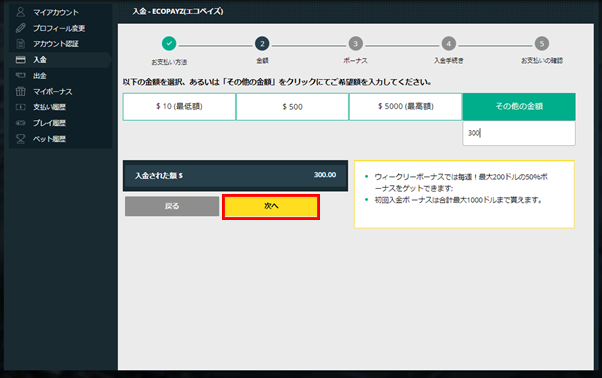Click the paperclip icon beside プロフィール変更

pos(21,28)
